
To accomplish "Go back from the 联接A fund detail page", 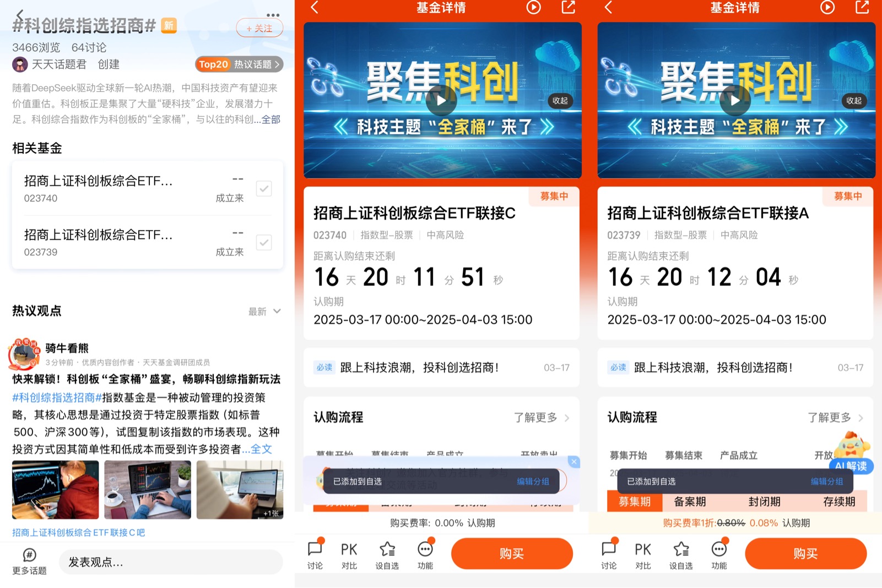I will click(608, 7).
